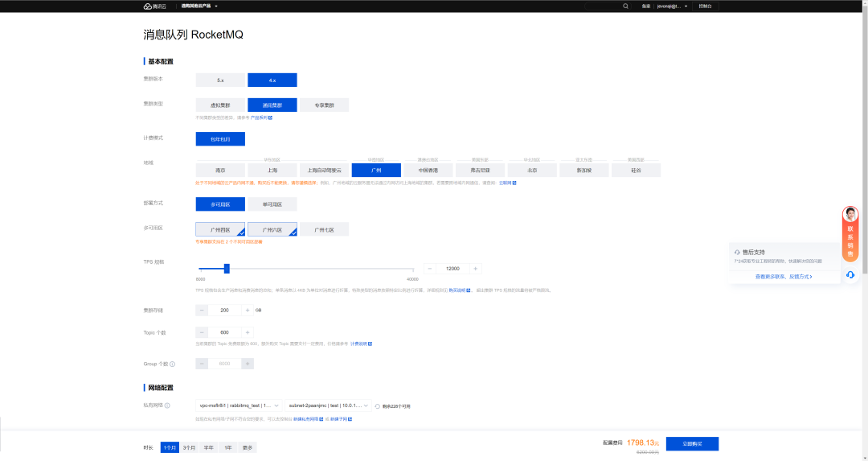The image size is (868, 461).
Task: Select the 上海 region
Action: (x=272, y=170)
